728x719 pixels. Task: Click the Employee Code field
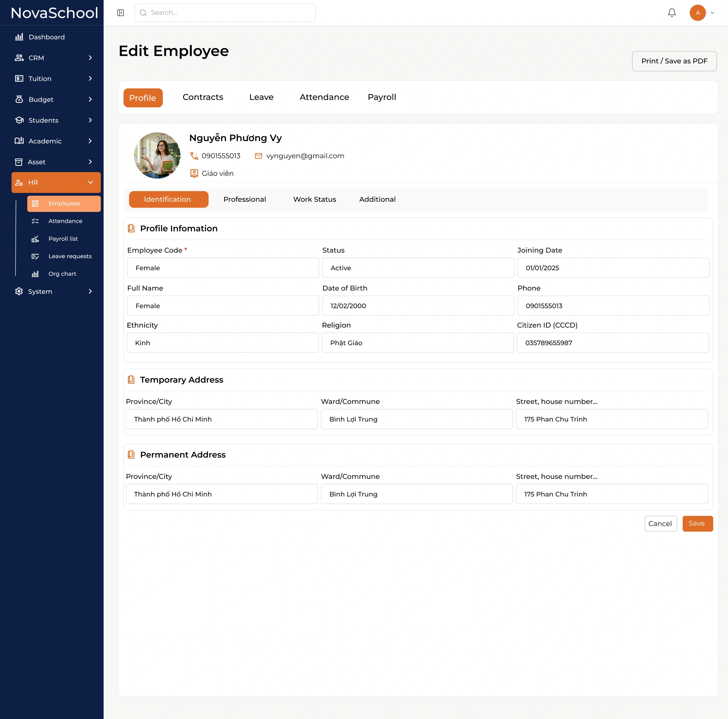coord(223,268)
